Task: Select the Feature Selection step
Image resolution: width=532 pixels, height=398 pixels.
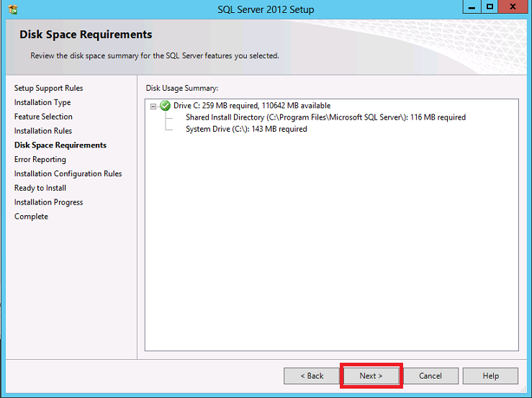Action: (x=43, y=117)
